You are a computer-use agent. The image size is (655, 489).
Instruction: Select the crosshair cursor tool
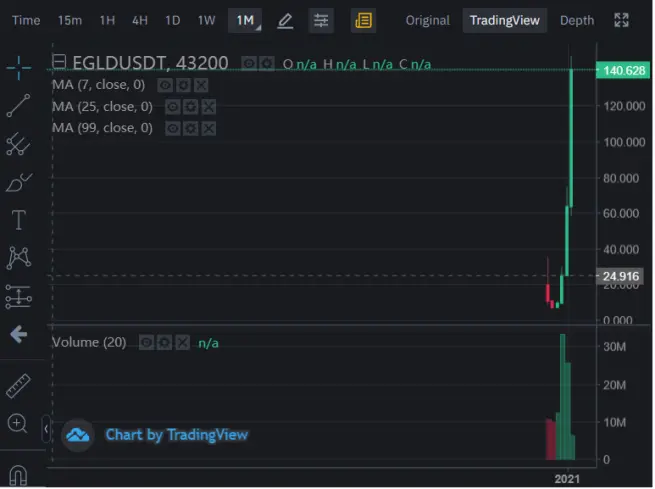point(18,67)
